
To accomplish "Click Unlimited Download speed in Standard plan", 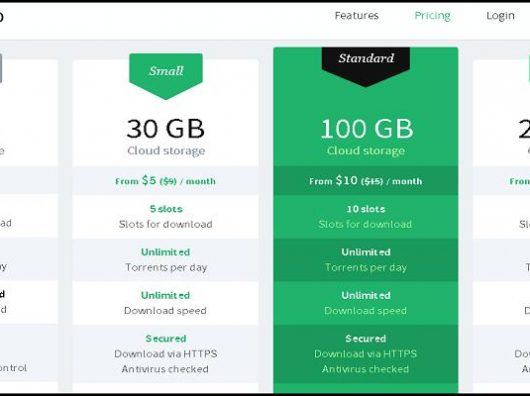I will 366,303.
